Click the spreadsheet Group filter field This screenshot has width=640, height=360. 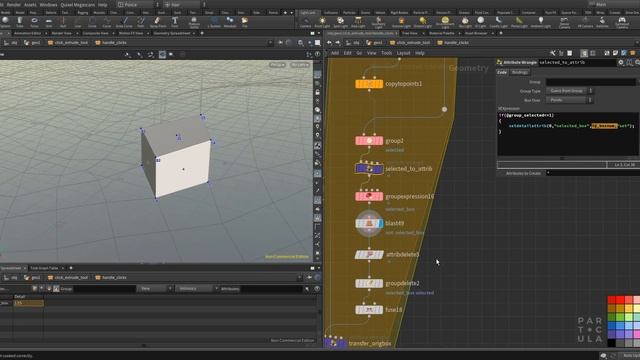pyautogui.click(x=104, y=289)
